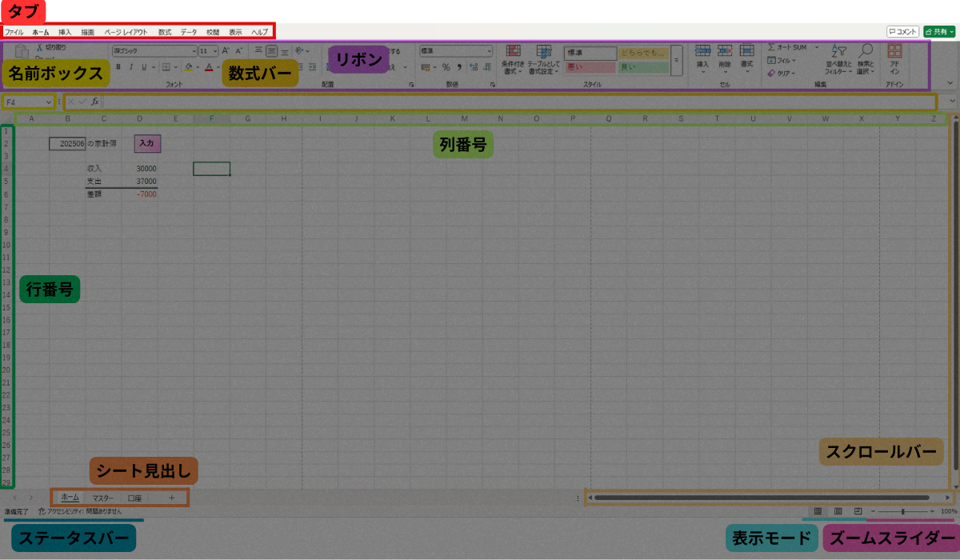
Task: Toggle center alignment button
Action: click(x=271, y=51)
